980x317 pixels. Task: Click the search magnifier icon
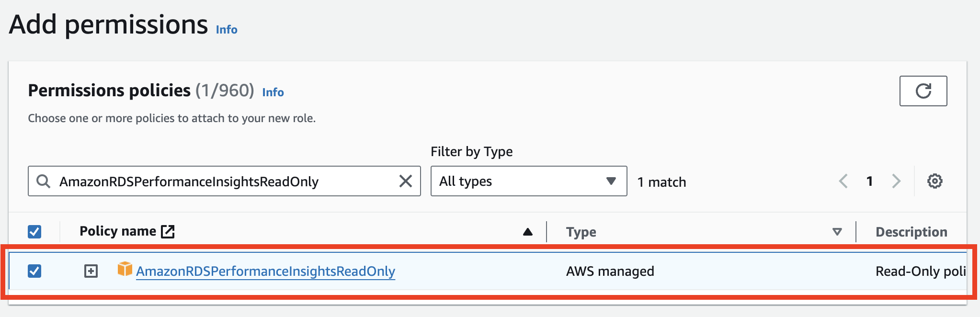44,181
